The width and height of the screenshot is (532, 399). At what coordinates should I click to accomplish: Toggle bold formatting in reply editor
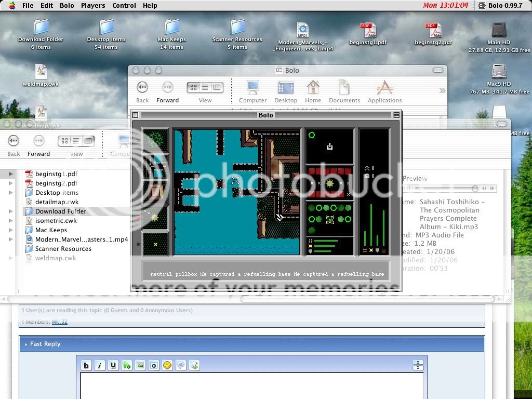point(86,365)
